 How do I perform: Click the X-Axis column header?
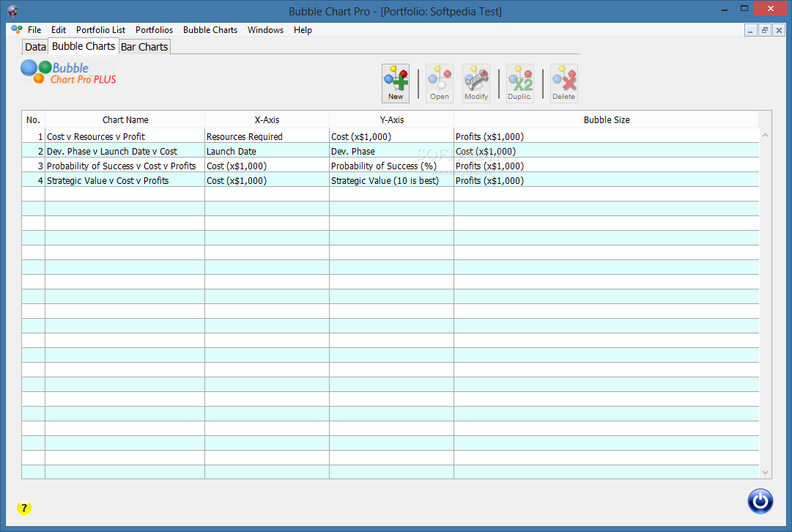point(267,119)
